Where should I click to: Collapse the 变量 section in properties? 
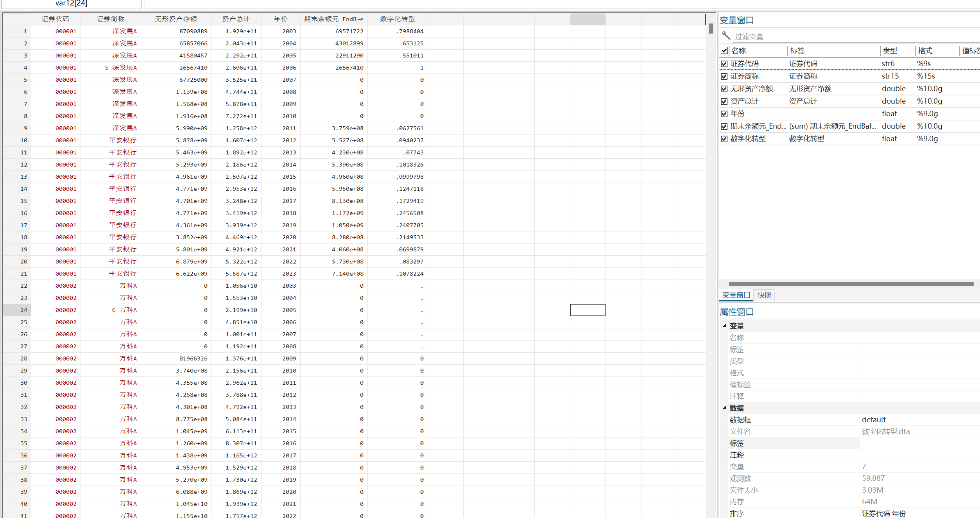[724, 326]
